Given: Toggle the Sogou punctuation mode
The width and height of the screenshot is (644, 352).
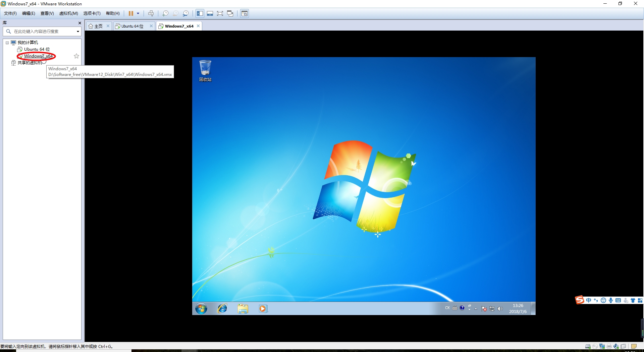Looking at the screenshot, I should (x=596, y=300).
